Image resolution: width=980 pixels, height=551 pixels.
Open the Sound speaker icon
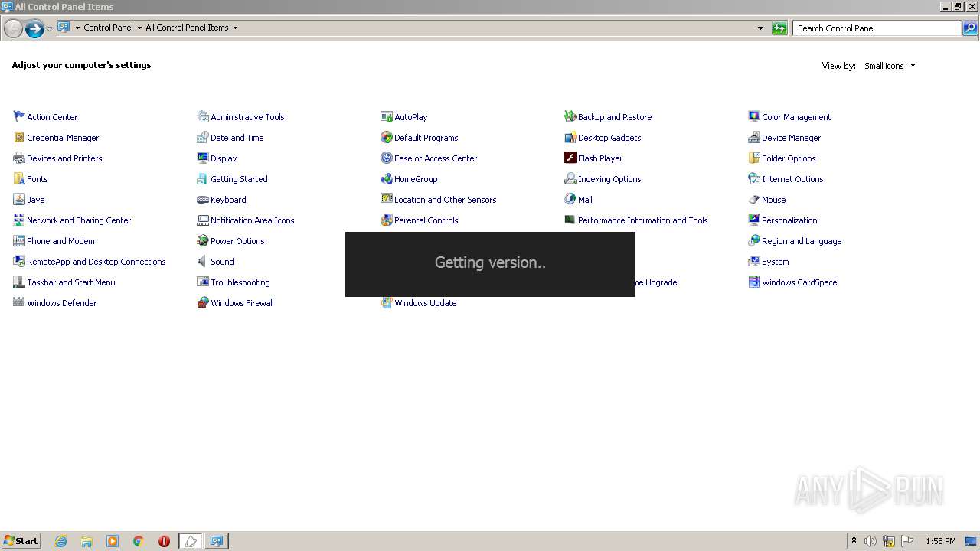coord(203,262)
